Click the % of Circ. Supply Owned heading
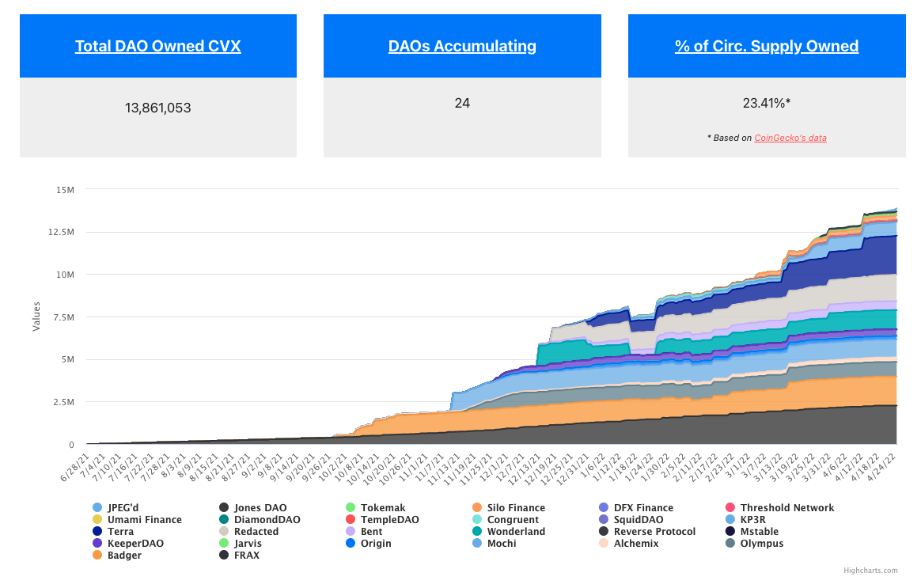921x588 pixels. pos(766,46)
